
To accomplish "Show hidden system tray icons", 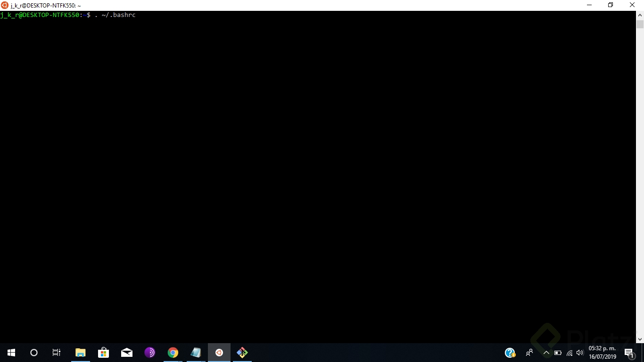I will pyautogui.click(x=546, y=353).
